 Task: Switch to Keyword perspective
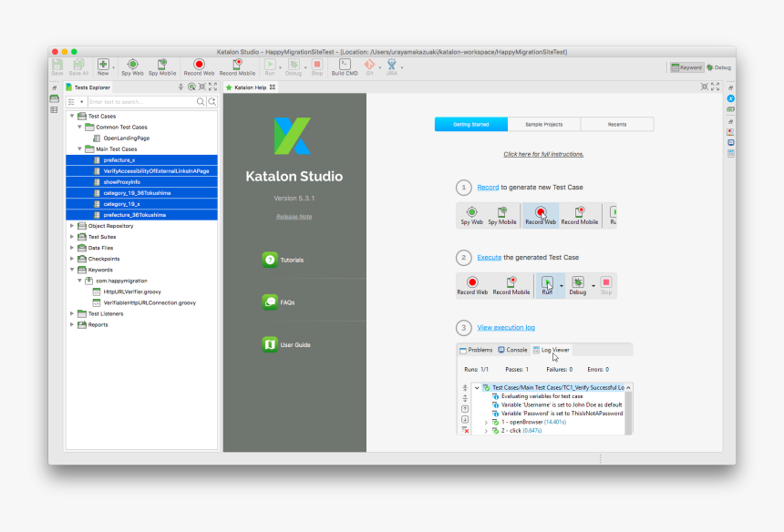[x=686, y=67]
